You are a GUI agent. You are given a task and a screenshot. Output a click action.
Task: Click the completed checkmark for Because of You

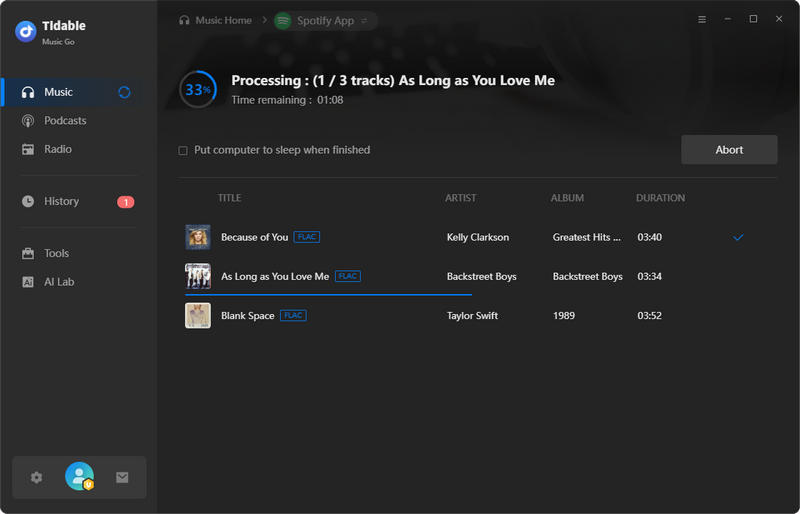738,237
